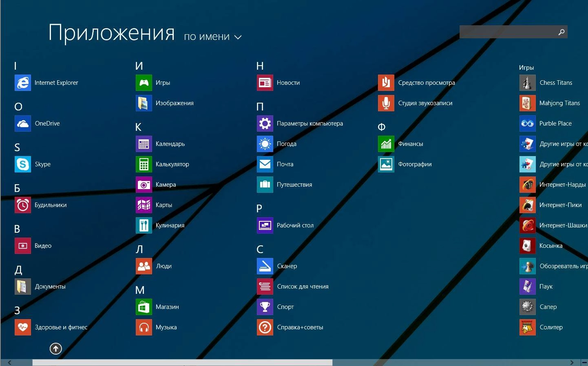The width and height of the screenshot is (588, 366).
Task: Open Новости news icon
Action: (x=265, y=83)
